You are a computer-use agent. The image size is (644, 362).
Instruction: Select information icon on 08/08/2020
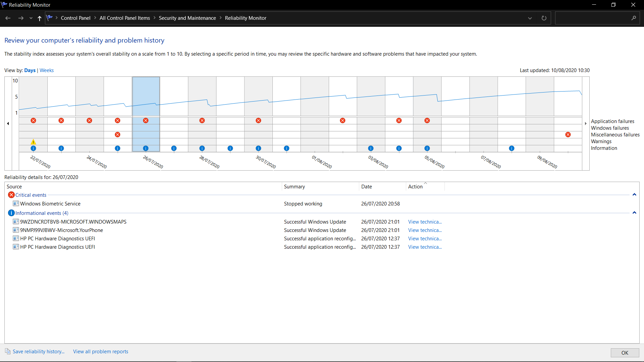point(512,148)
